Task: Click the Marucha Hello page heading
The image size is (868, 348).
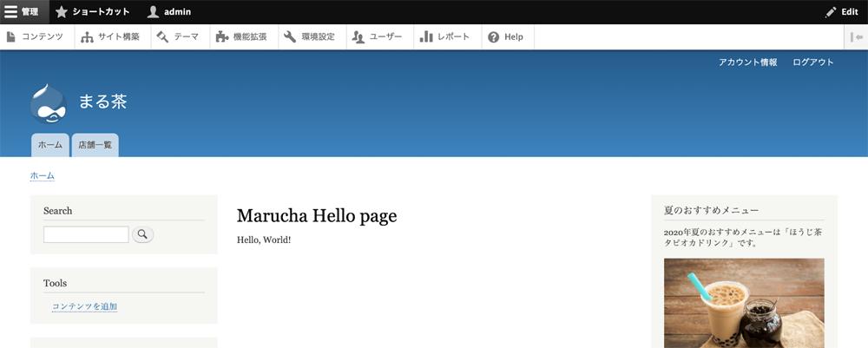Action: click(317, 216)
